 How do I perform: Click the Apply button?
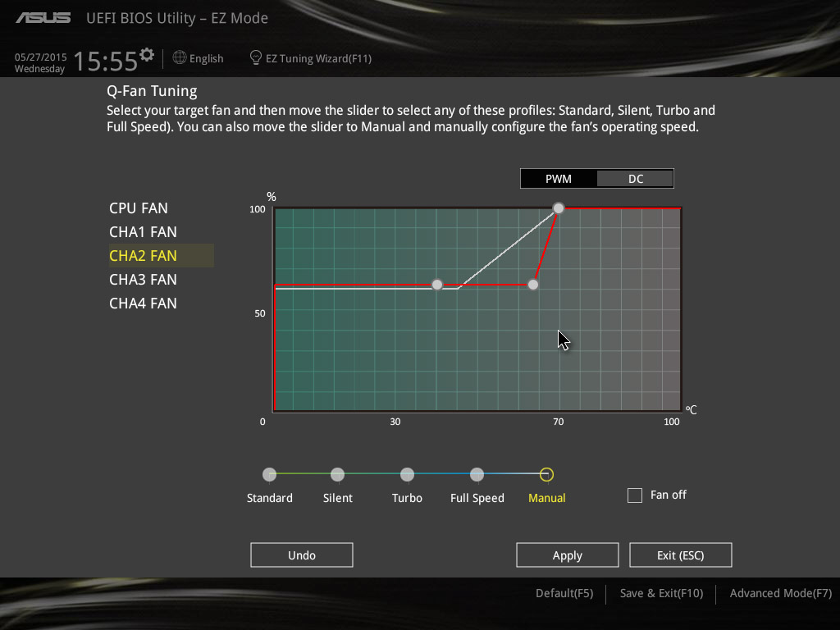(568, 555)
